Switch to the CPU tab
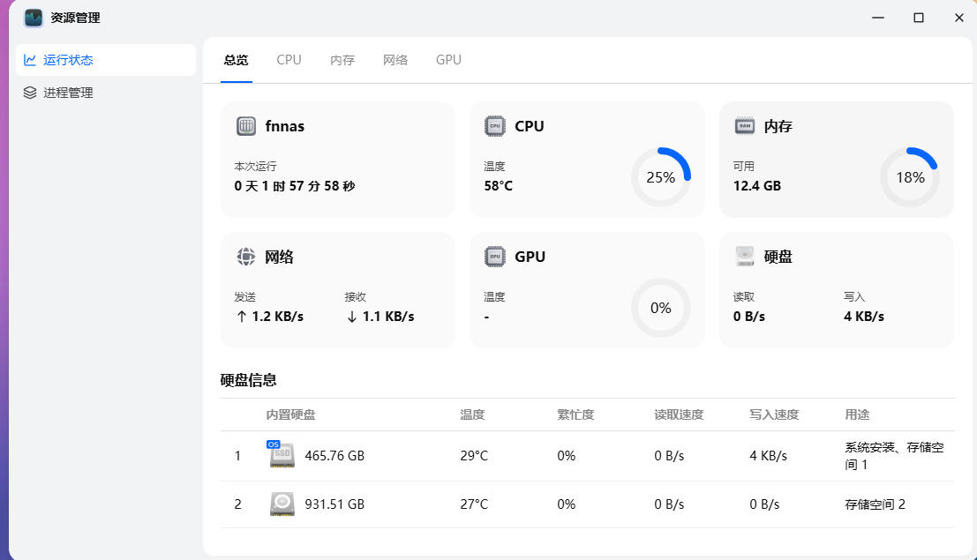The image size is (977, 560). (x=289, y=60)
